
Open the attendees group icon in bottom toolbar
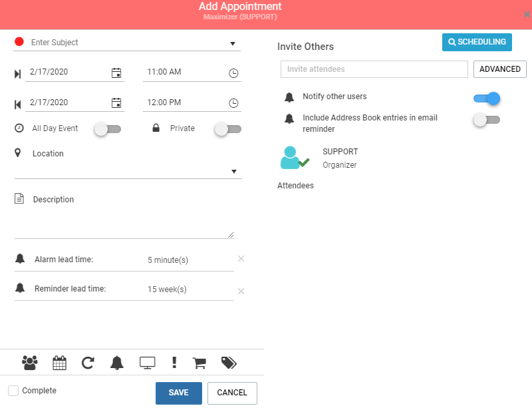[30, 363]
